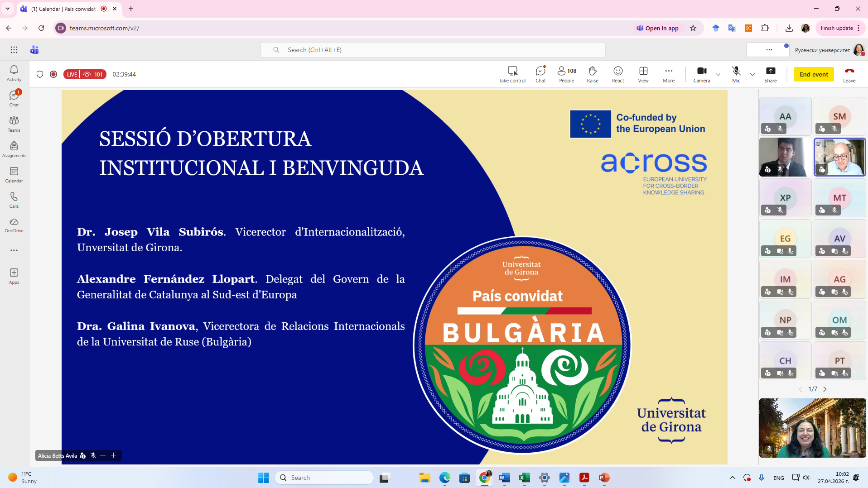The height and width of the screenshot is (488, 868).
Task: Switch to the Calendar browser tab
Action: point(69,9)
